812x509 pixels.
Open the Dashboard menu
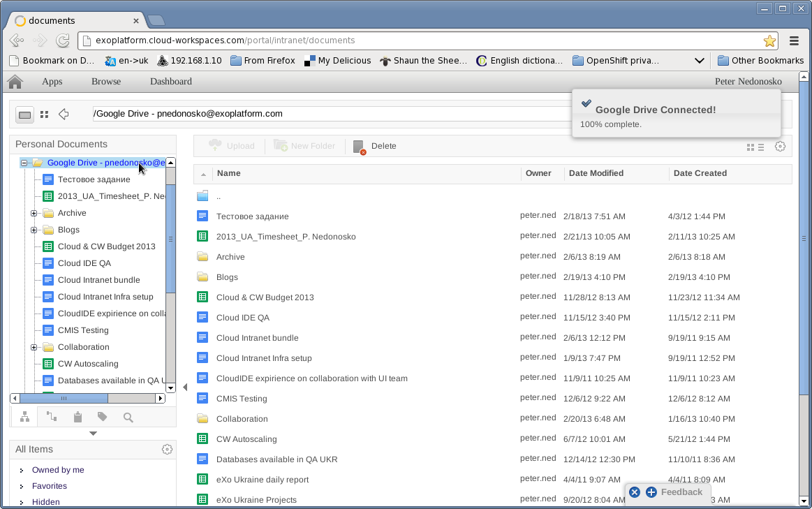tap(171, 81)
